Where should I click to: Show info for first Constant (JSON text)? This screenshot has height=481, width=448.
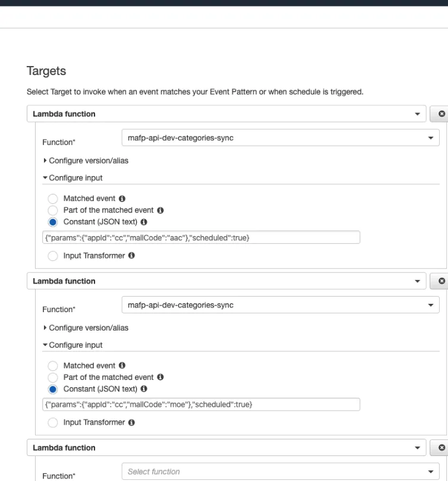pos(144,222)
